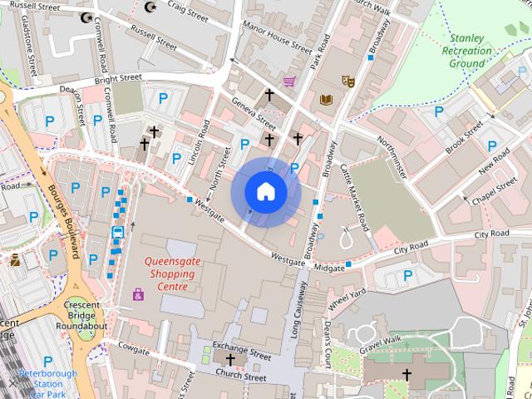Select the parking icon beside New Road
The height and width of the screenshot is (399, 532).
(492, 146)
